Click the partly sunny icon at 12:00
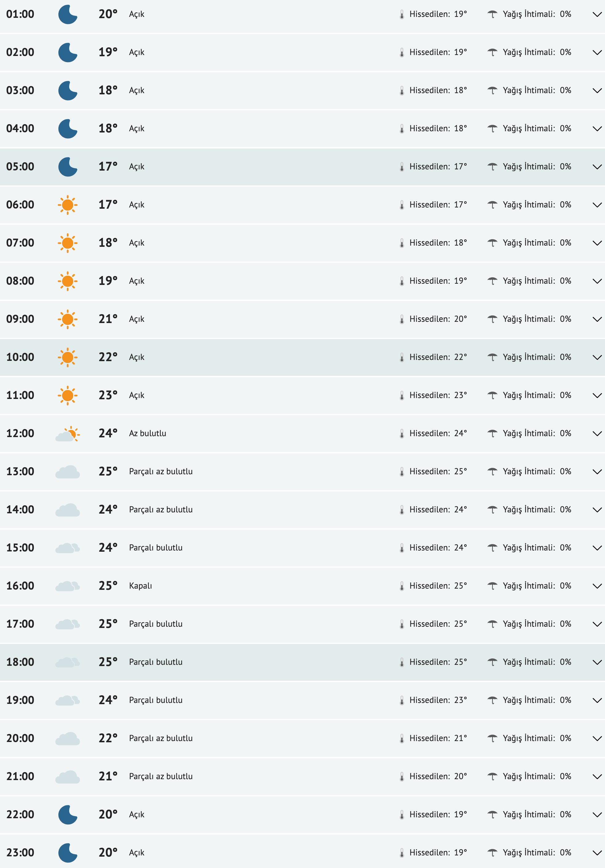The image size is (605, 868). (68, 434)
